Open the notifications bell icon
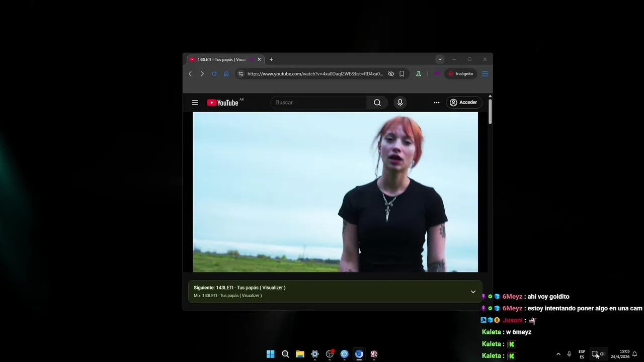Image resolution: width=644 pixels, height=362 pixels. pyautogui.click(x=634, y=354)
